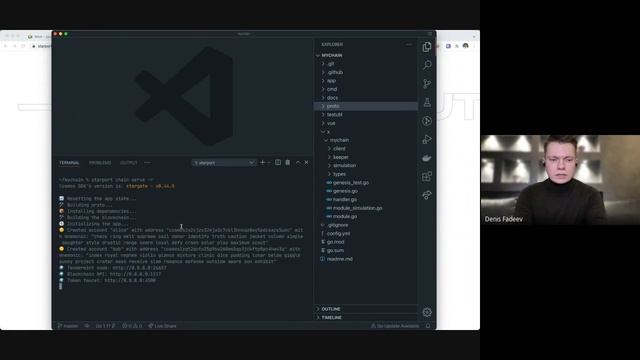
Task: Open notifications bell in status bar
Action: [428, 326]
